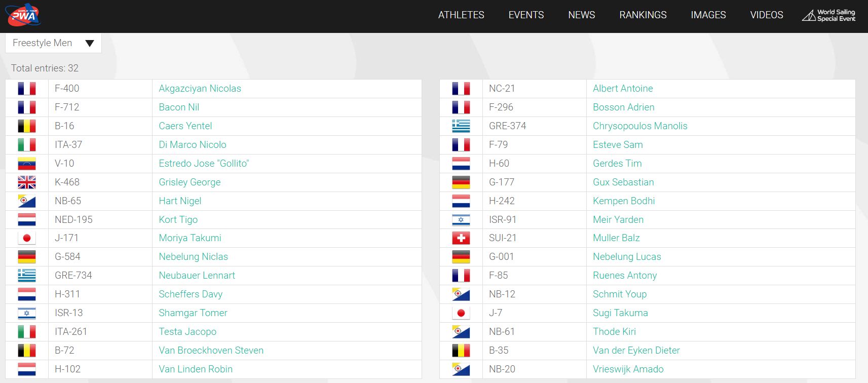868x383 pixels.
Task: Open the EVENTS menu item
Action: pyautogui.click(x=526, y=15)
